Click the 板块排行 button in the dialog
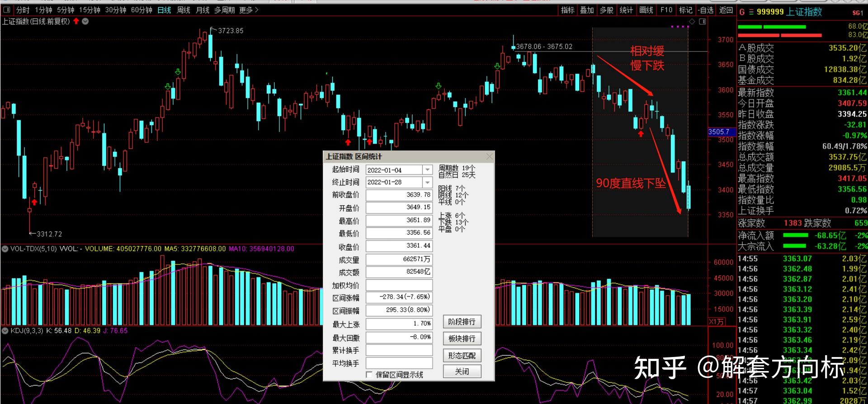The image size is (868, 404). [x=462, y=338]
